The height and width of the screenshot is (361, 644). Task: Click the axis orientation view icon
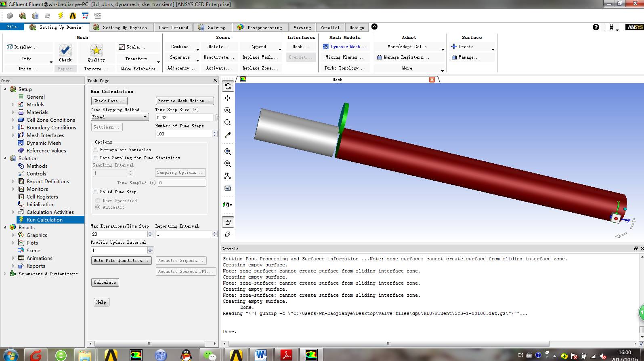click(x=228, y=176)
